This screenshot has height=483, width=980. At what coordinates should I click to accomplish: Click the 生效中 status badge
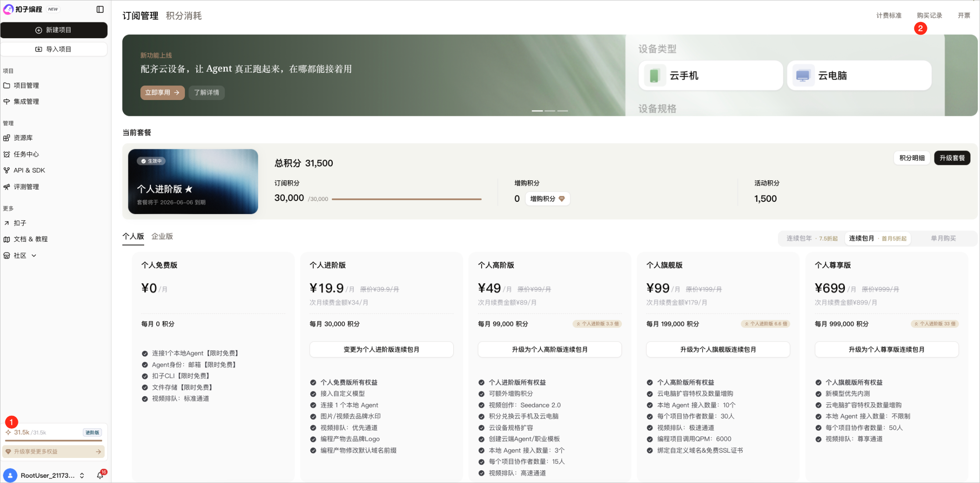tap(151, 161)
